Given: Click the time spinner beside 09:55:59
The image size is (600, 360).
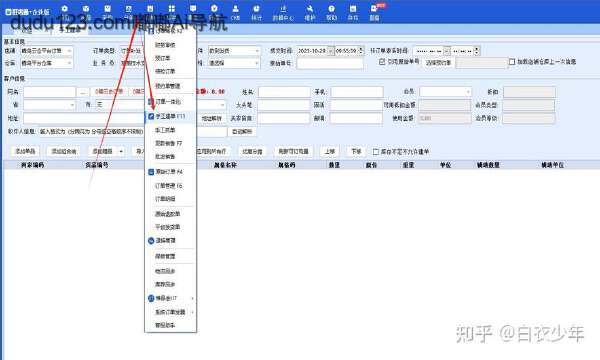Looking at the screenshot, I should 361,50.
